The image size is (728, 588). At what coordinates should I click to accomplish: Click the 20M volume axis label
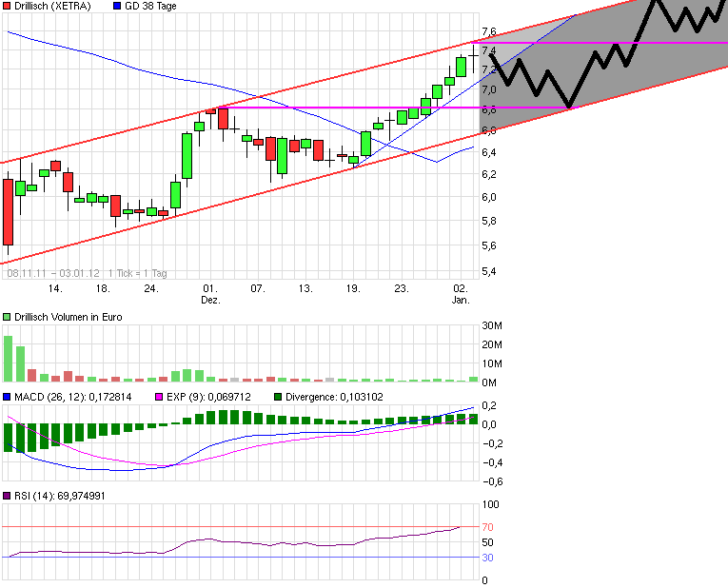pos(492,344)
